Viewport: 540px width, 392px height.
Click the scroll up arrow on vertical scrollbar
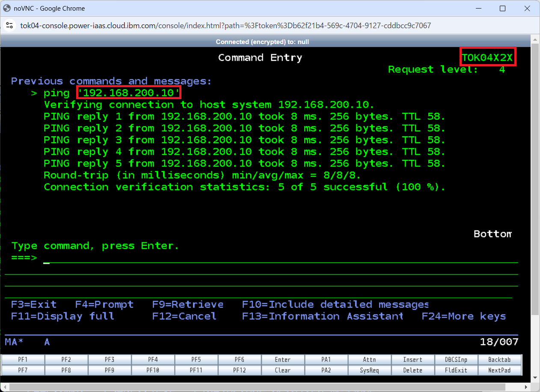click(x=535, y=38)
